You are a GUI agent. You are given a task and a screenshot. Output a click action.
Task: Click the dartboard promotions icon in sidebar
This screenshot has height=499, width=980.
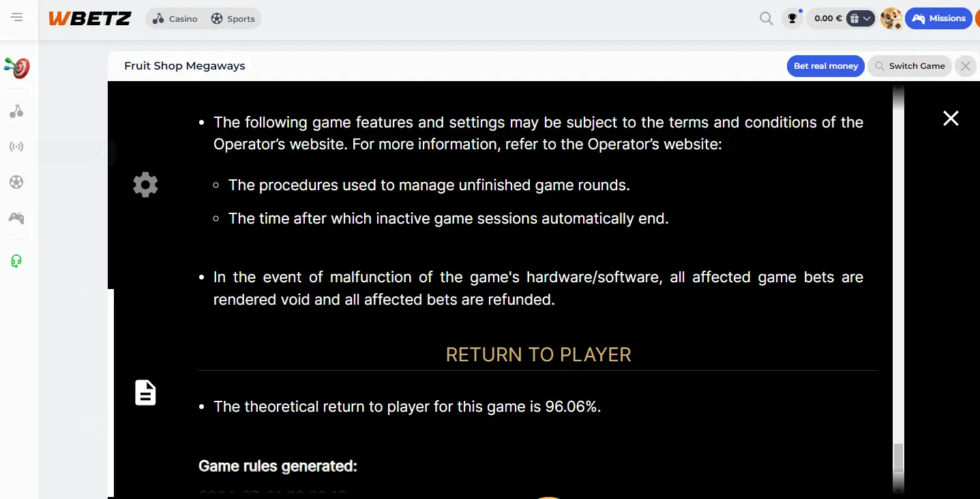[x=17, y=67]
